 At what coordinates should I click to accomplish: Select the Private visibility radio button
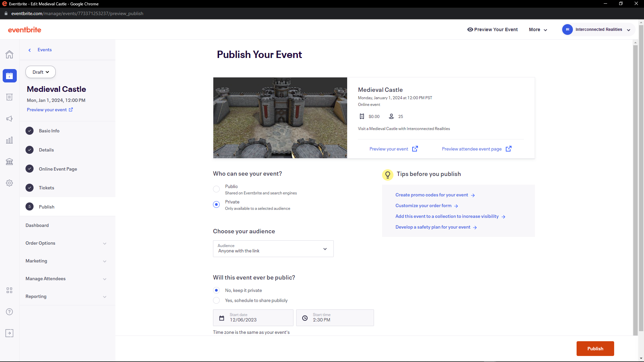[x=216, y=204]
